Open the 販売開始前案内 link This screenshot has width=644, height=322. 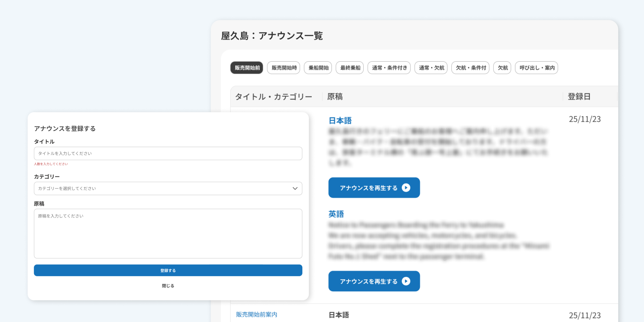coord(257,314)
